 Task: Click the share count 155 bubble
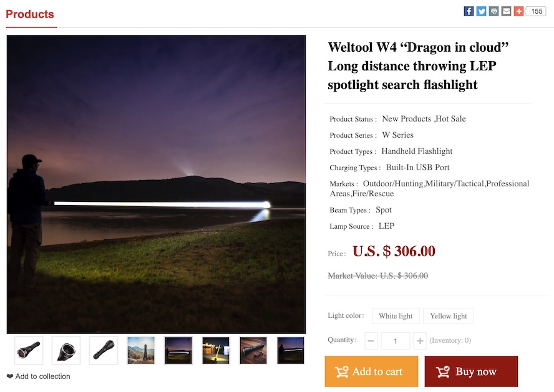click(537, 11)
